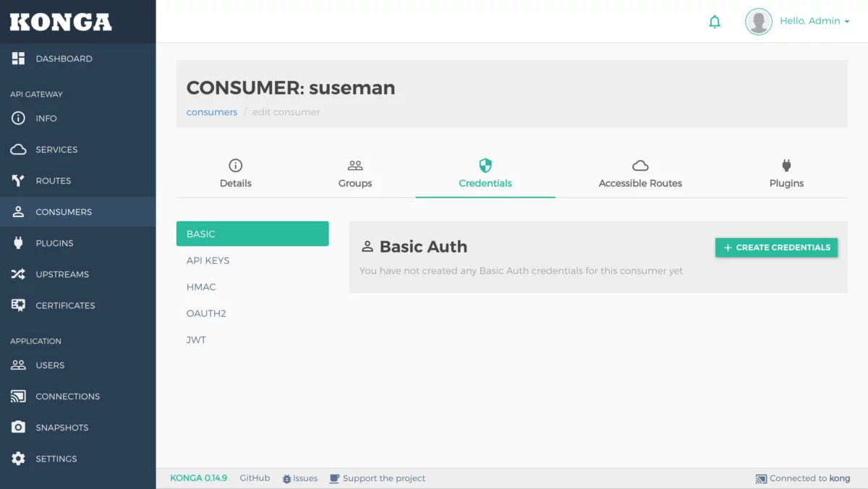Click the Connections cast icon in sidebar
868x489 pixels.
18,396
